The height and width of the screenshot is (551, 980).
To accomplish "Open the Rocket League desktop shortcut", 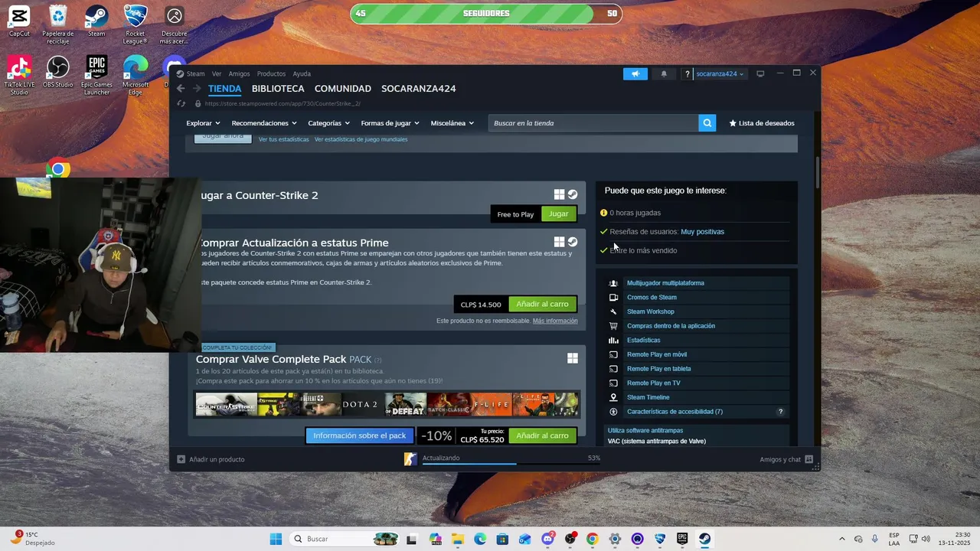I will 136,24.
